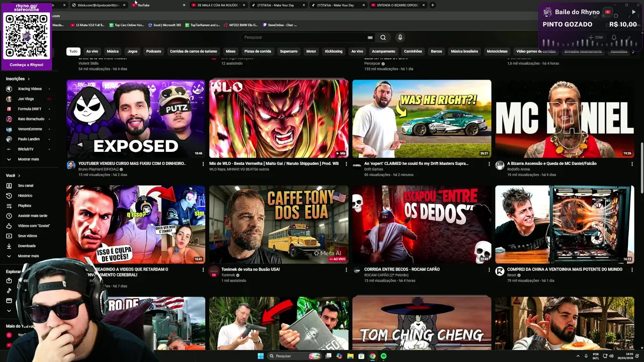Open Drift Games channel link

tap(374, 169)
